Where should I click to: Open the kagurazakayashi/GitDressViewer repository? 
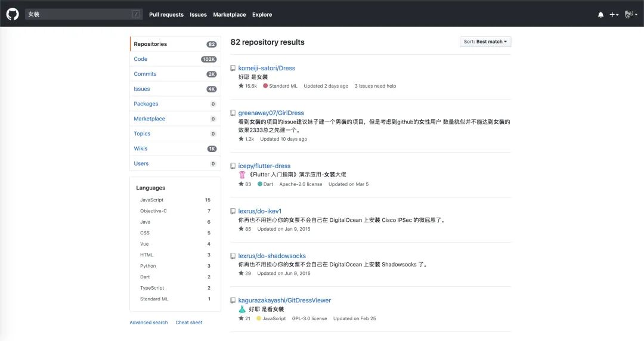coord(284,300)
